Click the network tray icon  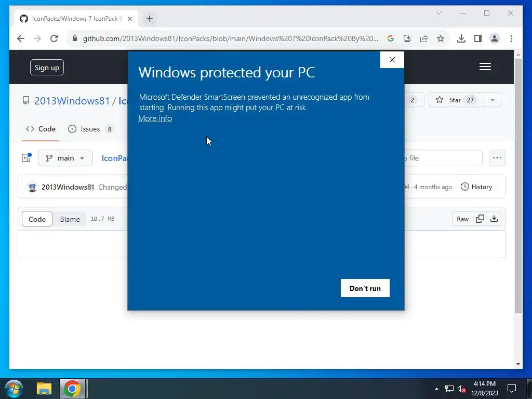(x=449, y=389)
